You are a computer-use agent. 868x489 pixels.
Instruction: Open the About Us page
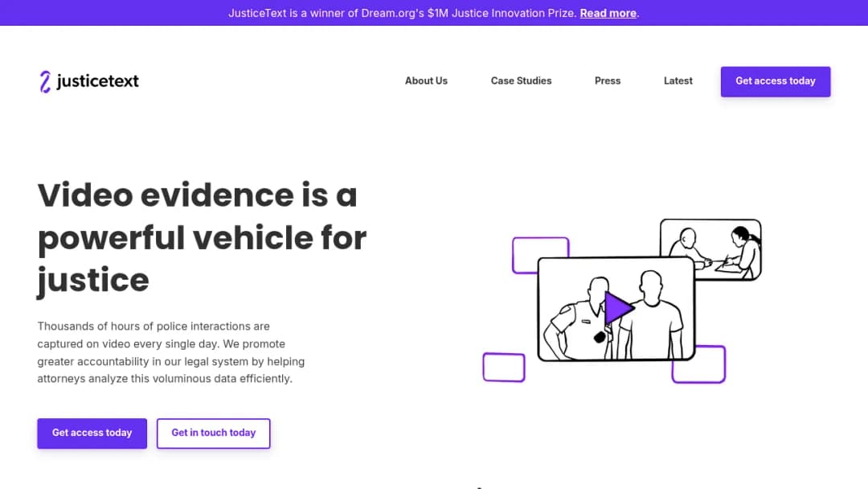click(x=426, y=81)
